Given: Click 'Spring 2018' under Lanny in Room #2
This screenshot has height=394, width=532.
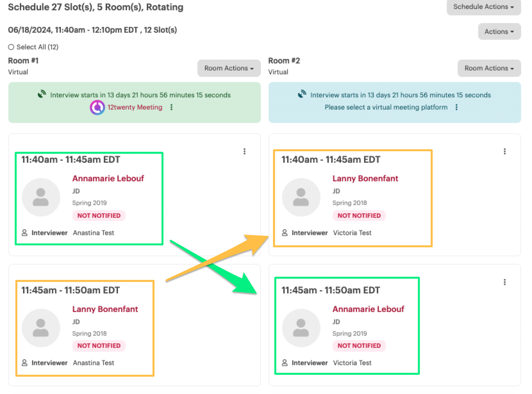Looking at the screenshot, I should point(349,203).
